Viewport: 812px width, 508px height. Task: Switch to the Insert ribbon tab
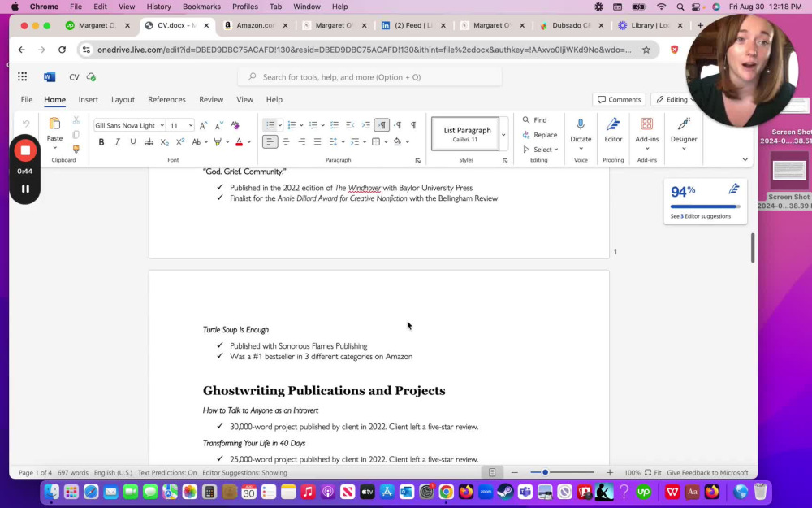point(88,99)
